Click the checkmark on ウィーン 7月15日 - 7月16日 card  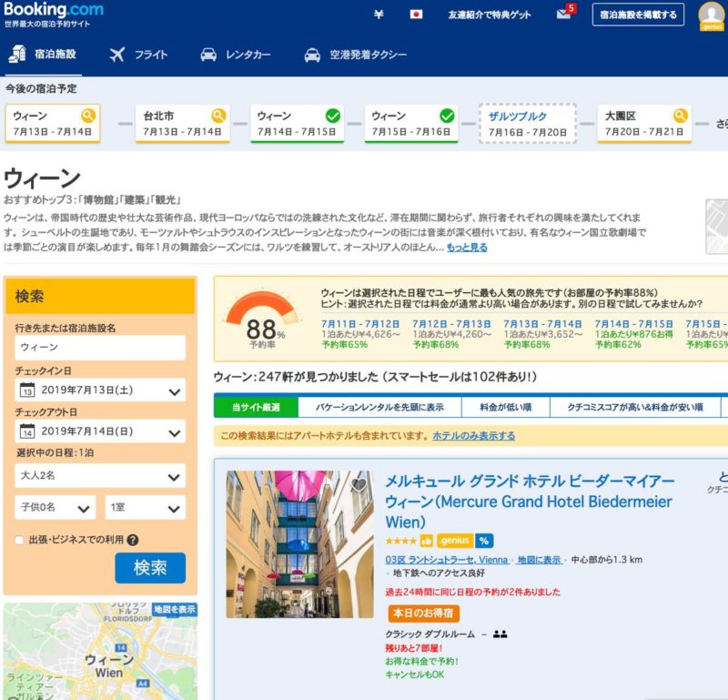click(x=447, y=116)
